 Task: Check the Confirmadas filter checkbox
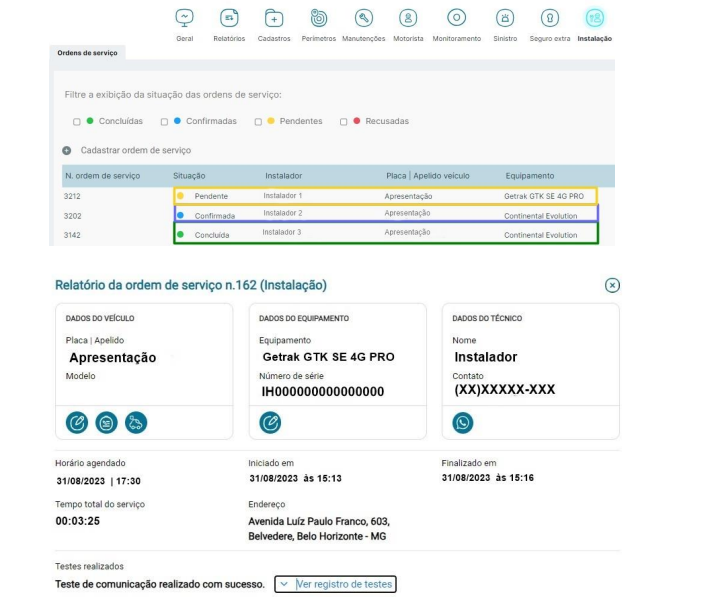coord(164,122)
